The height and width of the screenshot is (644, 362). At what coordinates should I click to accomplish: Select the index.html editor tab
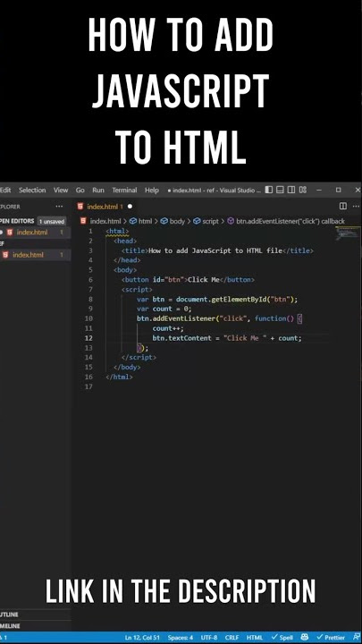(105, 207)
